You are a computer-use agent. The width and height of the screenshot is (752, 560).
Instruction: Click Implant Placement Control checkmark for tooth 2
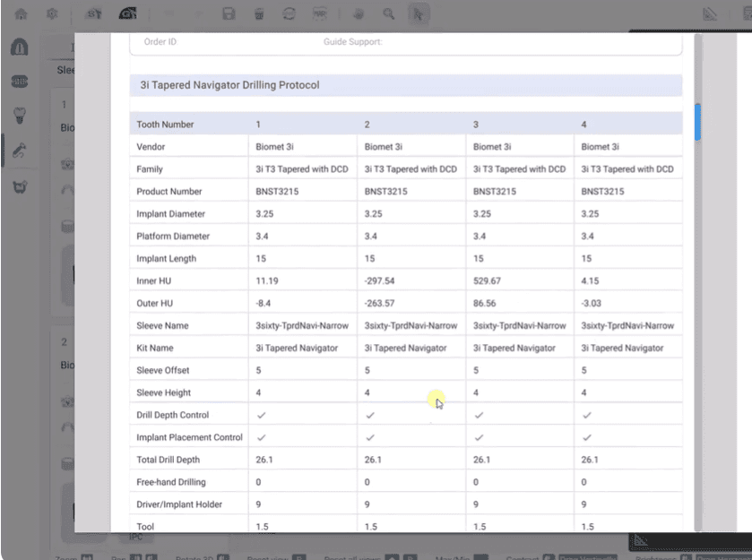pyautogui.click(x=370, y=438)
